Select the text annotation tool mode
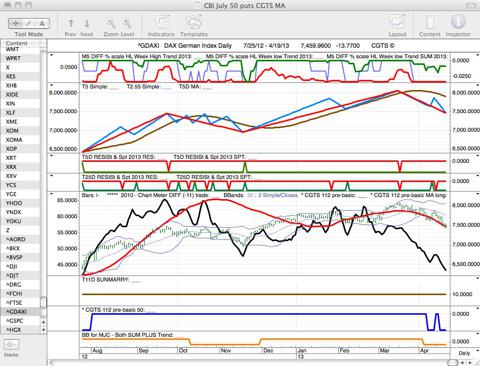 42,23
